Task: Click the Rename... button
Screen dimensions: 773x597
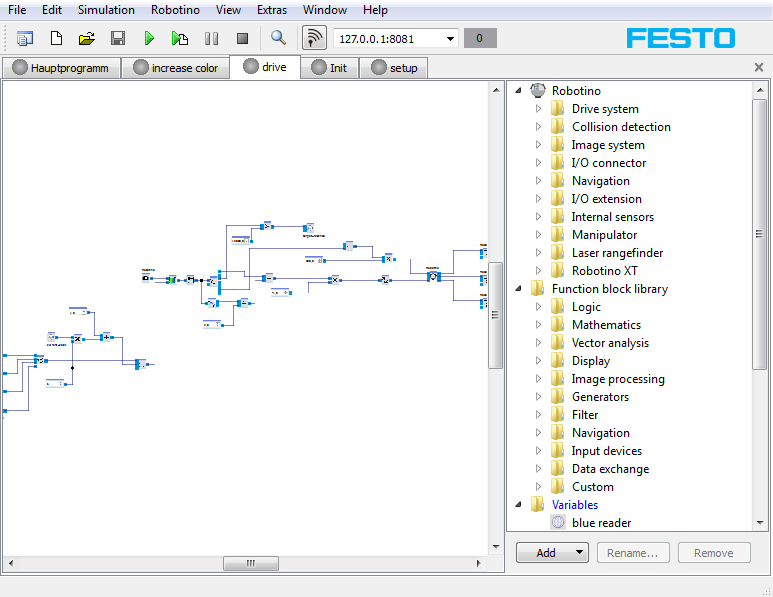Action: (633, 553)
